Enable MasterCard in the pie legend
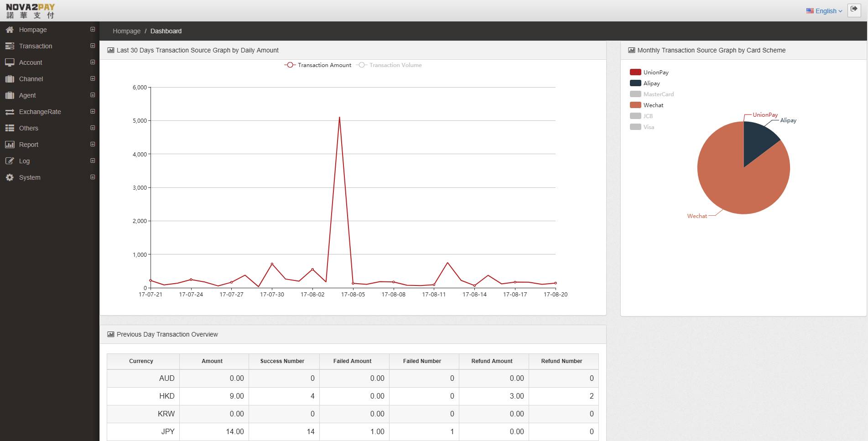This screenshot has width=868, height=441. click(x=652, y=94)
